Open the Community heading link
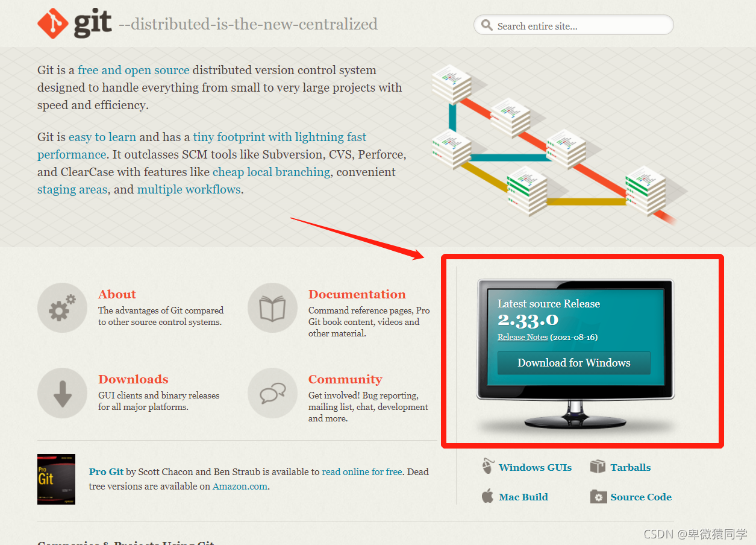The width and height of the screenshot is (756, 545). click(345, 379)
